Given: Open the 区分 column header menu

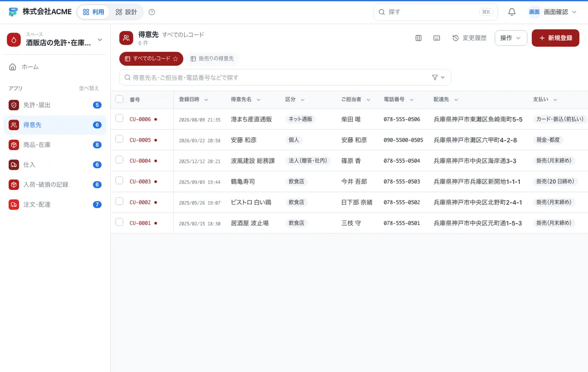Looking at the screenshot, I should 303,100.
